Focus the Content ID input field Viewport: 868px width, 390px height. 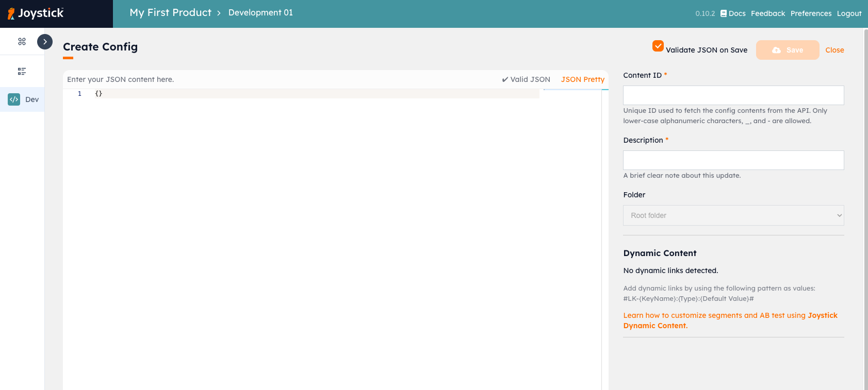click(733, 95)
